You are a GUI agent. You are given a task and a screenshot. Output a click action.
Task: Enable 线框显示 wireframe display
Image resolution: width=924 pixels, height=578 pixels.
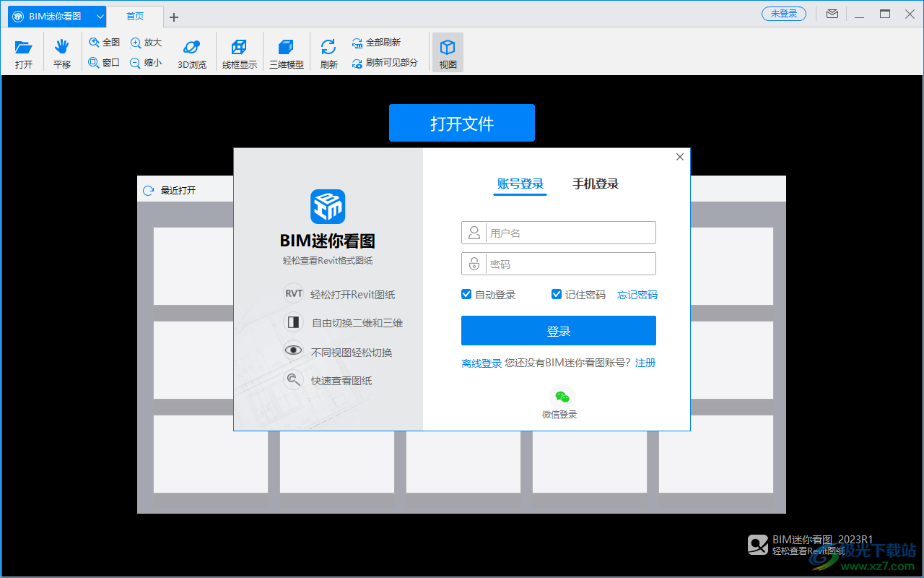[x=239, y=51]
